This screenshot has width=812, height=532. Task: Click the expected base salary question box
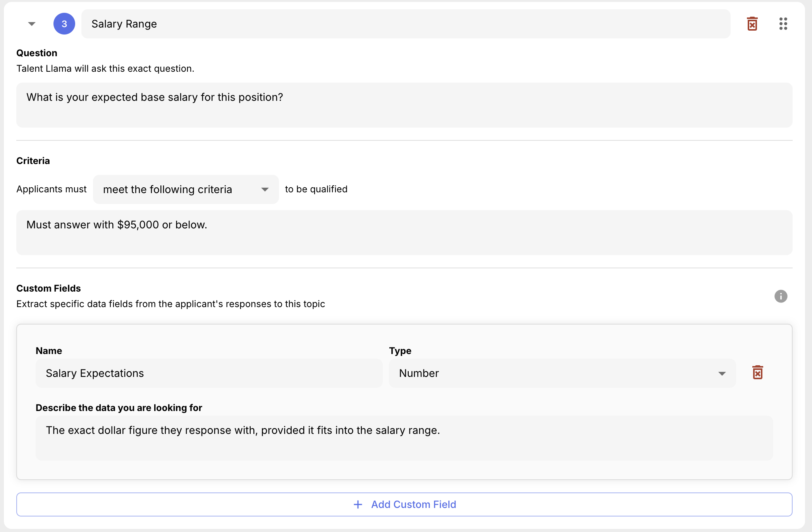click(404, 105)
